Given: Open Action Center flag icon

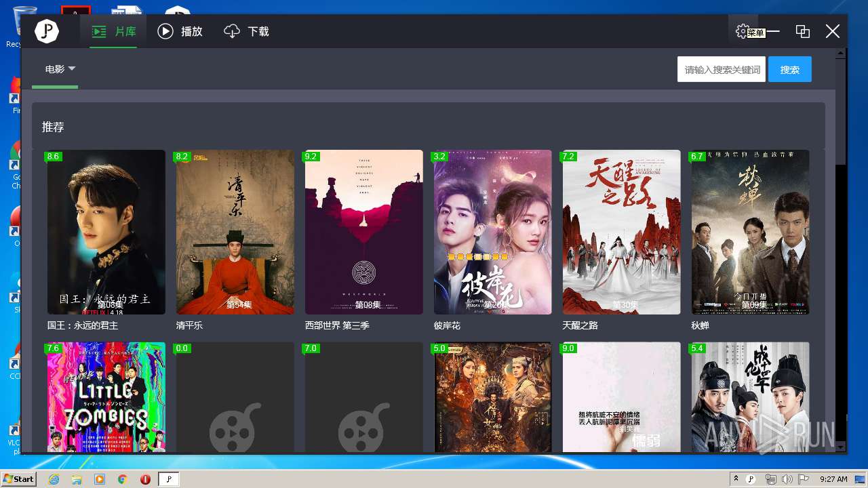Looking at the screenshot, I should 803,479.
